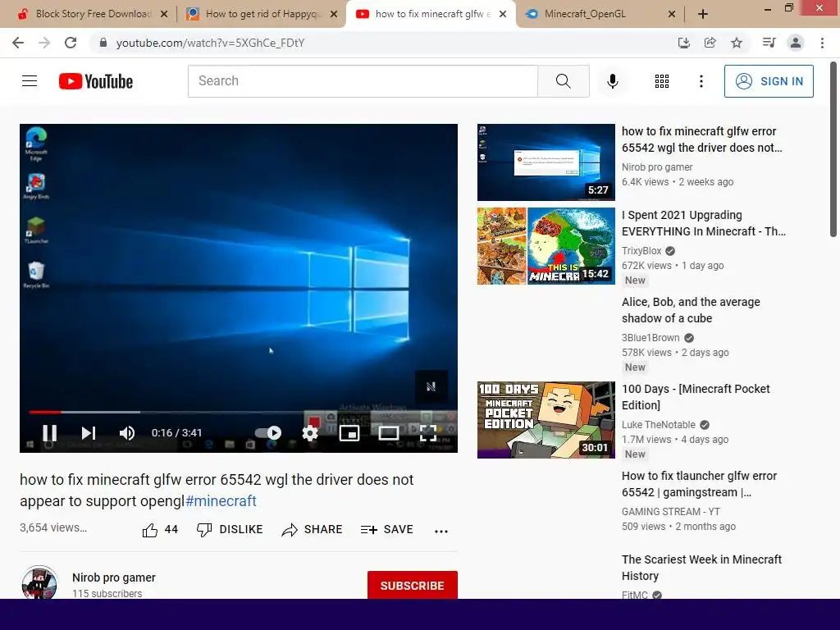Open the Chrome profile avatar
The height and width of the screenshot is (630, 840).
click(796, 43)
